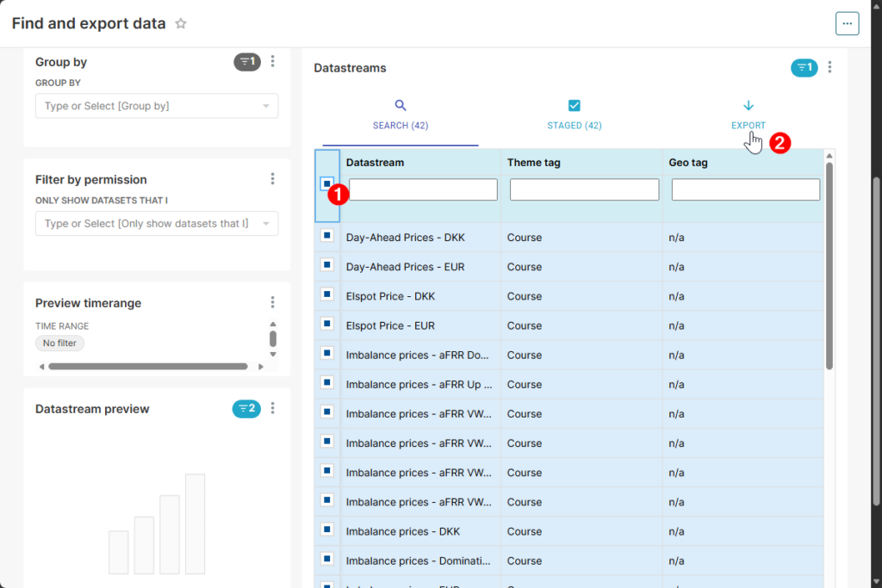Click the Theme tag column filter field
882x588 pixels.
click(x=585, y=189)
